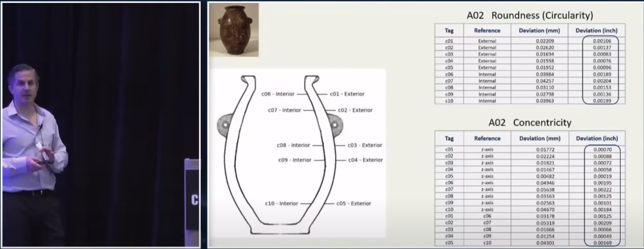Click the "c05 - Exterior" label
644x249 pixels.
354,204
